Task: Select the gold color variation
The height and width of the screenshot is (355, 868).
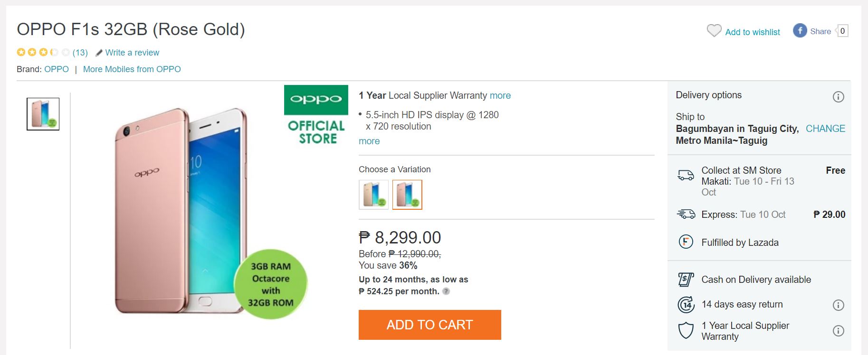Action: click(373, 195)
